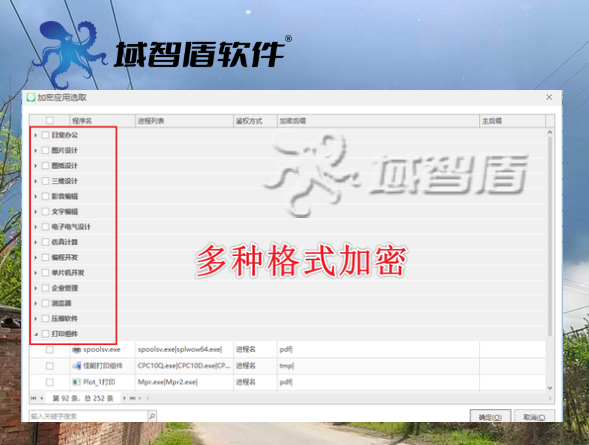Click the 主后缀 column header

512,121
